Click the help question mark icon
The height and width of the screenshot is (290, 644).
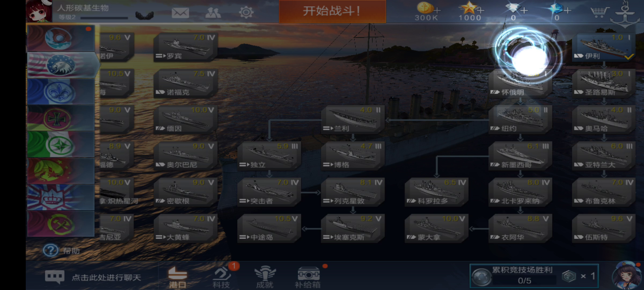point(50,250)
